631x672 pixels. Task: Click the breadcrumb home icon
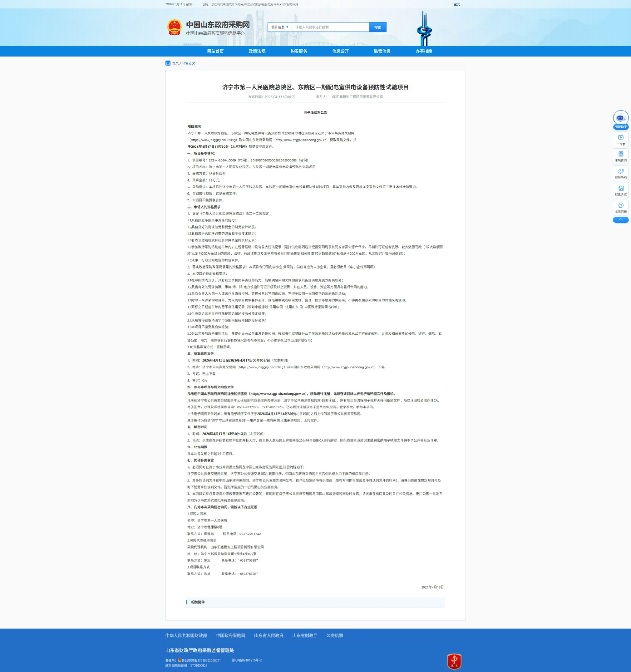point(168,63)
